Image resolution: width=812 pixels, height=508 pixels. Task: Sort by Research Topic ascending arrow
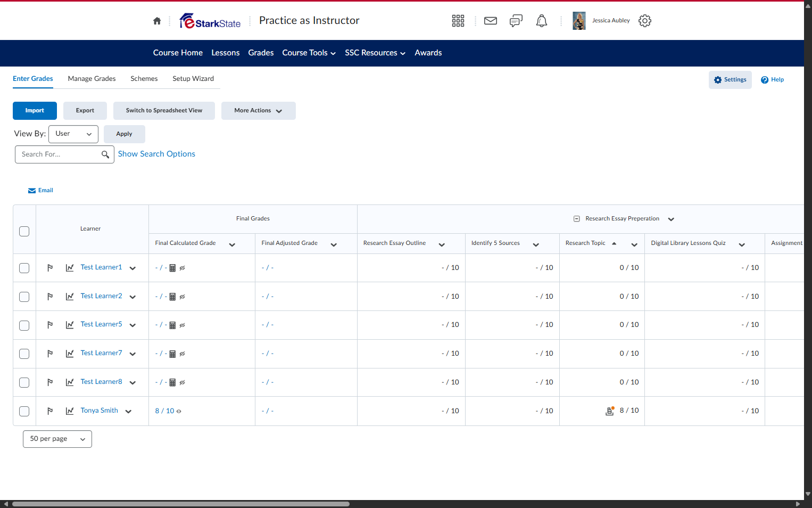tap(614, 243)
